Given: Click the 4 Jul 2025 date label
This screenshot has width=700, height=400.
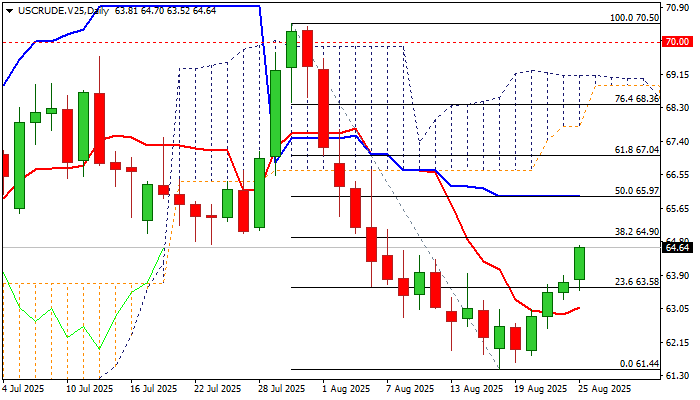Looking at the screenshot, I should click(24, 388).
